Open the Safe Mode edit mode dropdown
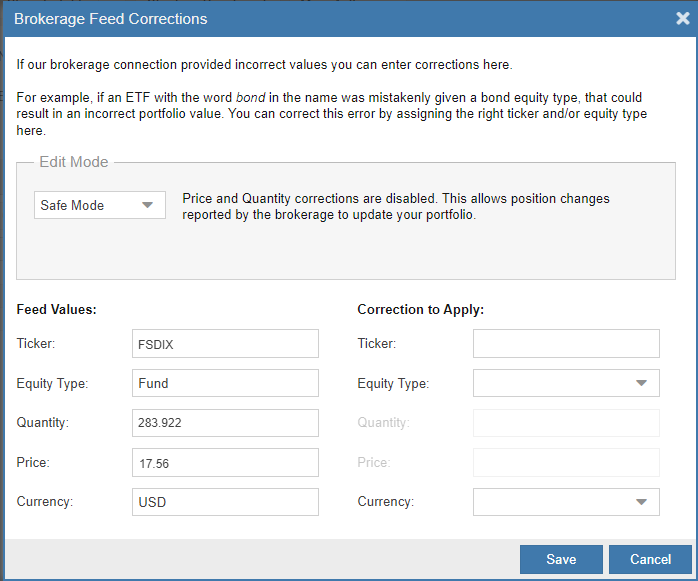698x581 pixels. click(100, 205)
